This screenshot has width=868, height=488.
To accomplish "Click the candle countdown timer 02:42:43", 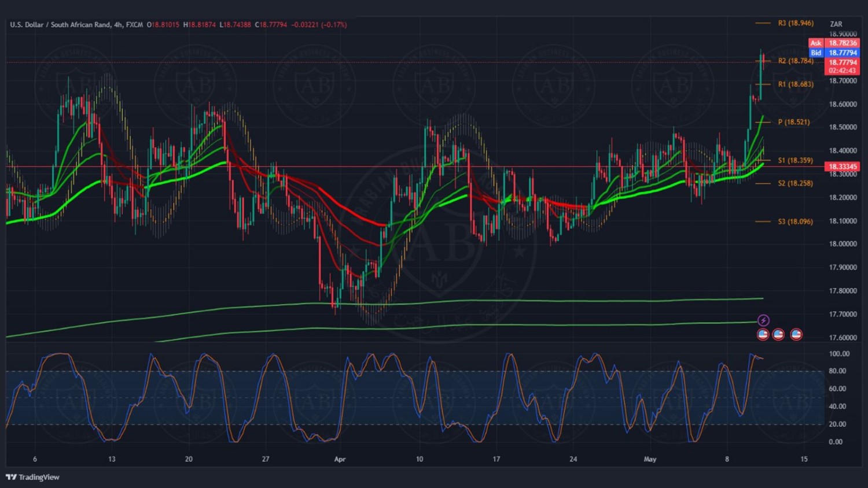I will tap(843, 71).
